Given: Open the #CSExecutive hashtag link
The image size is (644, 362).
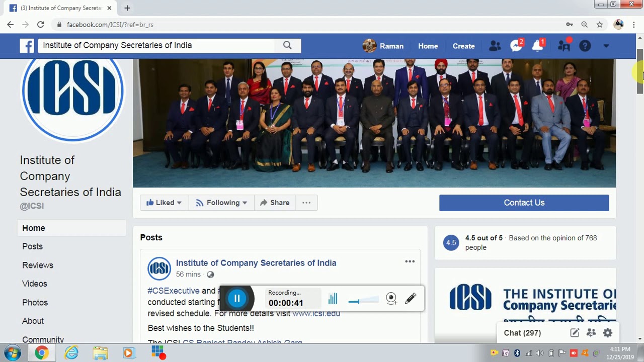Looking at the screenshot, I should (174, 291).
